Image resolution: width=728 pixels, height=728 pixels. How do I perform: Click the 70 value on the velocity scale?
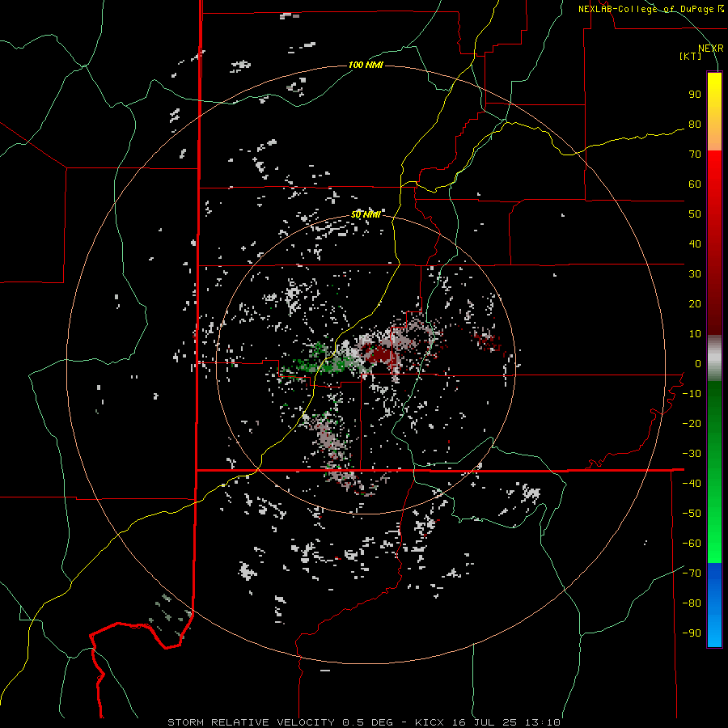695,154
